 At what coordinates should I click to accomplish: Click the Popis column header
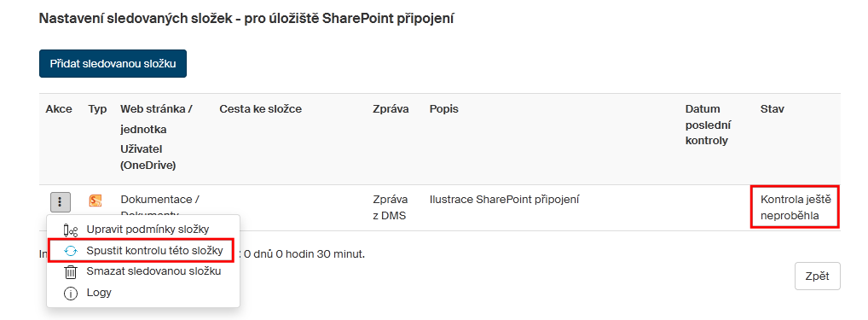coord(444,109)
